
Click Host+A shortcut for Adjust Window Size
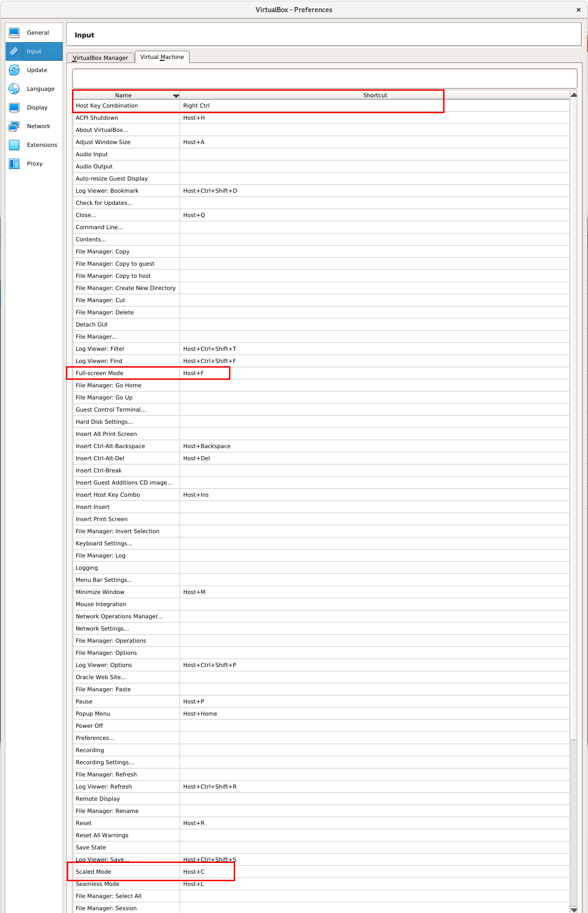point(374,142)
